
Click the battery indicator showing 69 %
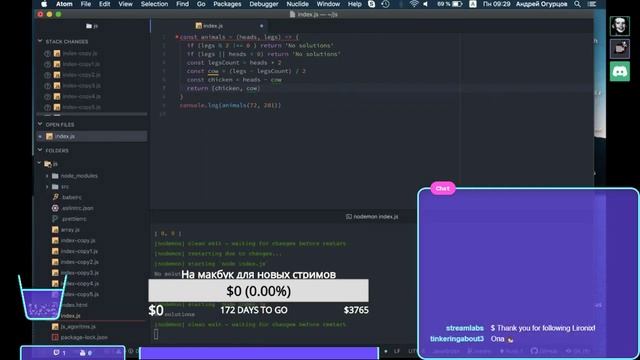coord(449,4)
